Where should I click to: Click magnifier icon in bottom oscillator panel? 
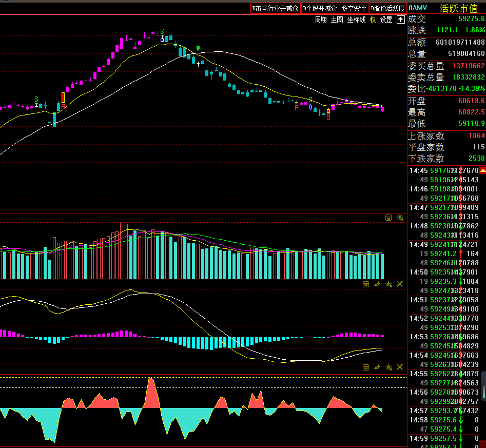pos(388,367)
